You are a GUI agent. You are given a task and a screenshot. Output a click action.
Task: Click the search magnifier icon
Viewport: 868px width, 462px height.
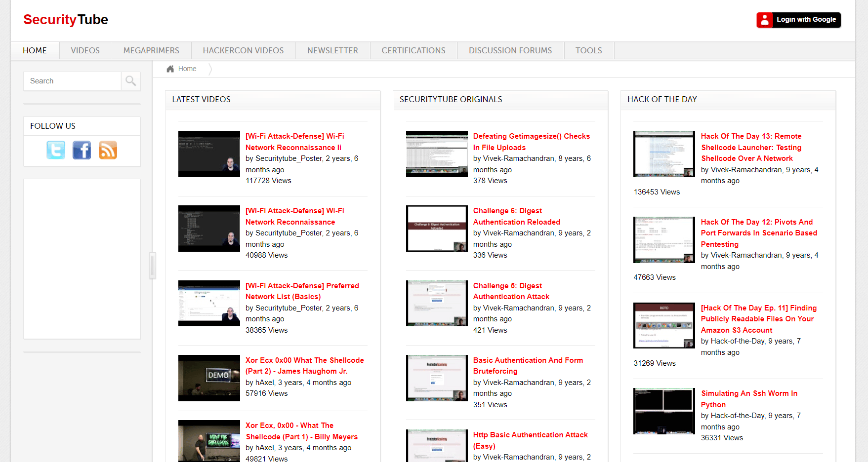(131, 81)
